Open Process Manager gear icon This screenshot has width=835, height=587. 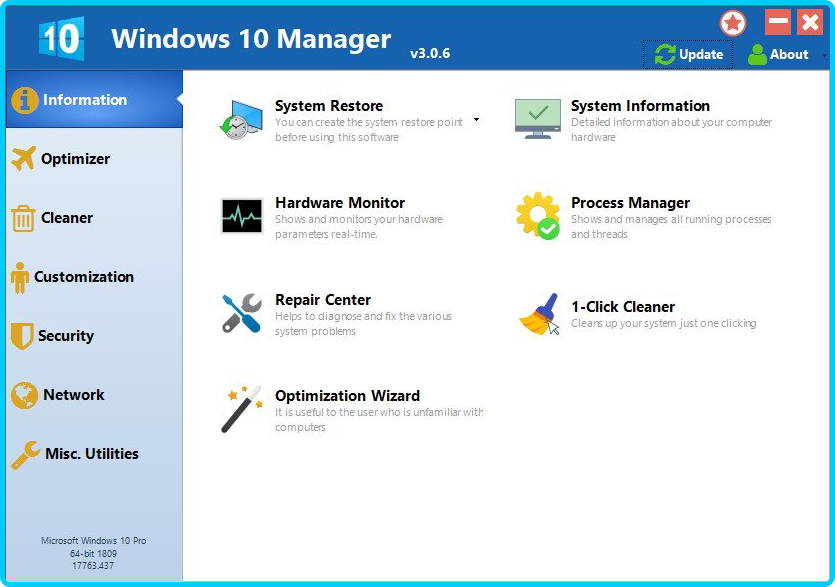click(537, 216)
